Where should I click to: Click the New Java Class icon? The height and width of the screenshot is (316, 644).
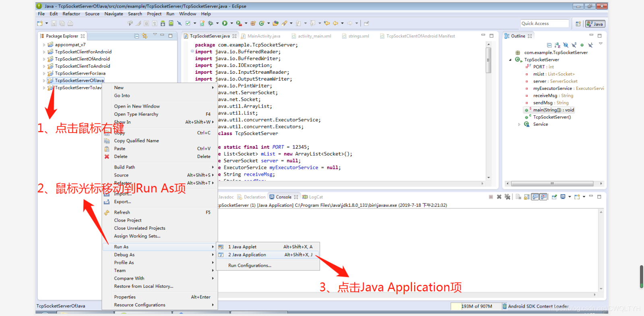[262, 23]
